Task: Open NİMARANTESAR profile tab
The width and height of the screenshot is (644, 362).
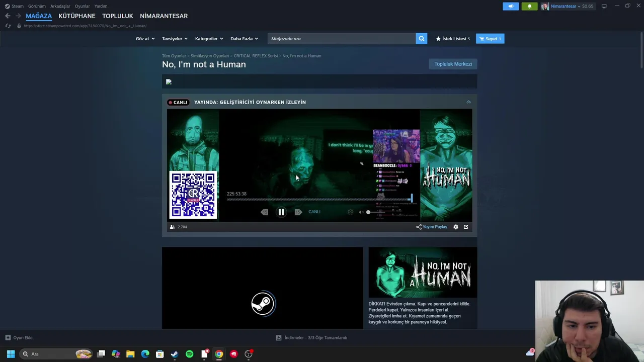Action: [x=164, y=16]
